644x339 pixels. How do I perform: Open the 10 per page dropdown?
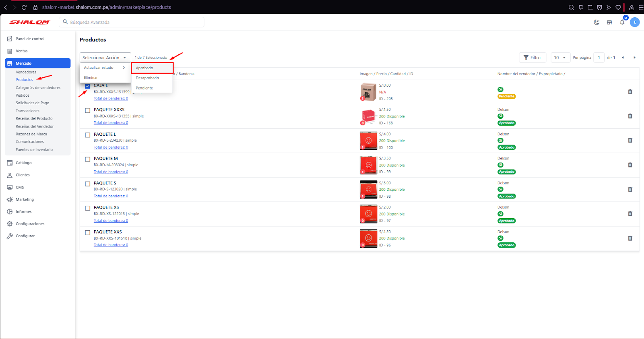(x=560, y=58)
